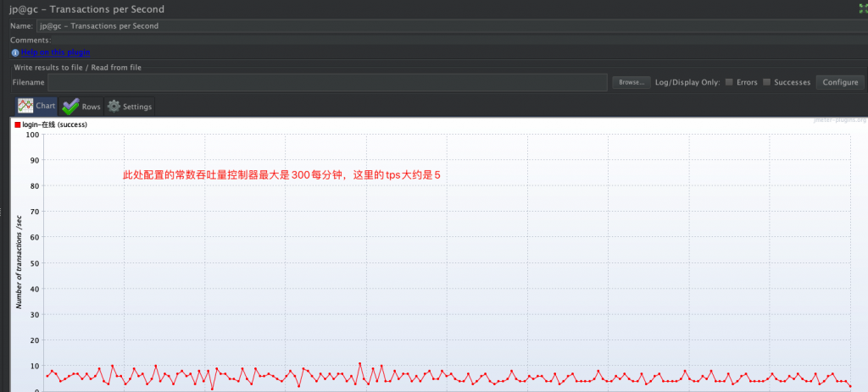This screenshot has height=392, width=868.
Task: Toggle the Successes checkbox
Action: (x=766, y=82)
